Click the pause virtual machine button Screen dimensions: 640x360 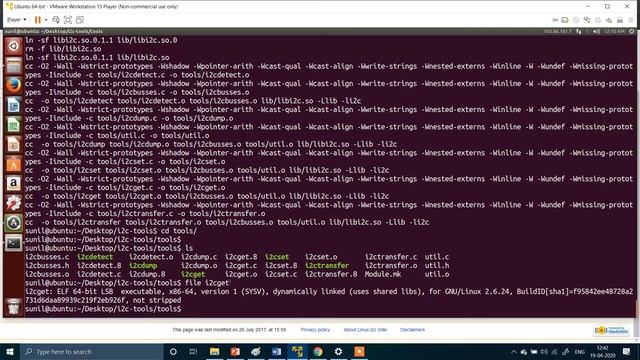(x=38, y=20)
